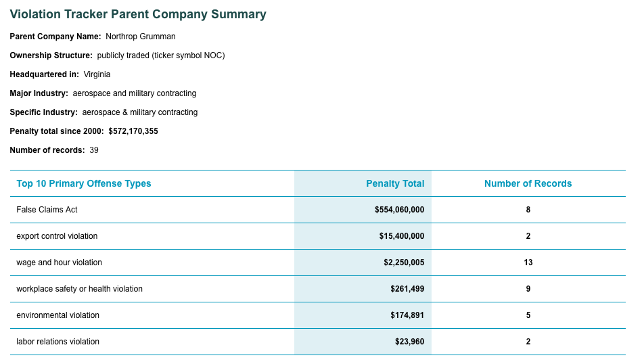The height and width of the screenshot is (364, 644).
Task: Click the 'Ownership Structure:' label
Action: 51,55
